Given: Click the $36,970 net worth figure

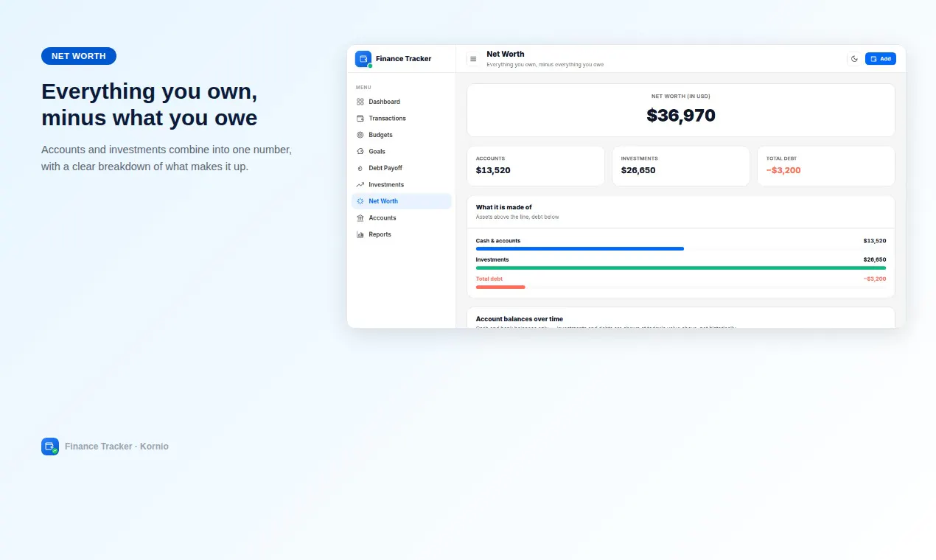Looking at the screenshot, I should pos(681,116).
